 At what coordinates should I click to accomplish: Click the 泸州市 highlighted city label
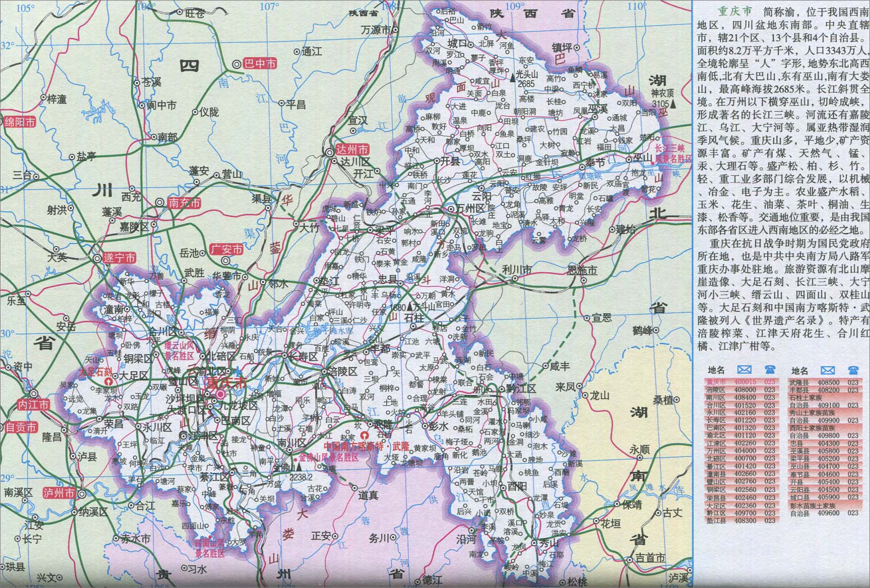59,493
